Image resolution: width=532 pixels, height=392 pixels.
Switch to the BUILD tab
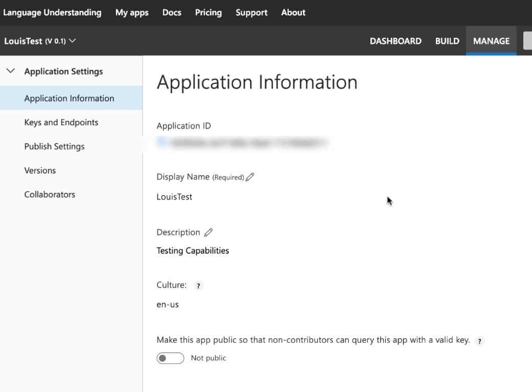pos(447,41)
